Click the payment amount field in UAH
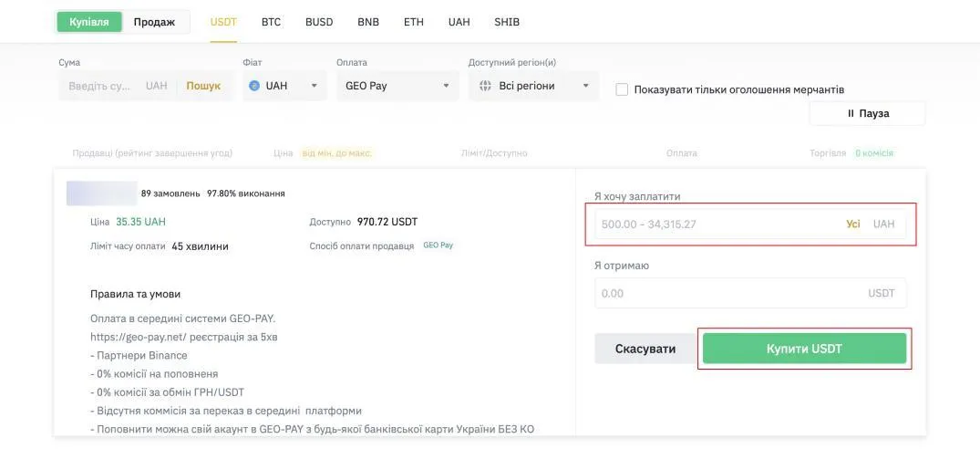Image resolution: width=980 pixels, height=449 pixels. (x=716, y=224)
